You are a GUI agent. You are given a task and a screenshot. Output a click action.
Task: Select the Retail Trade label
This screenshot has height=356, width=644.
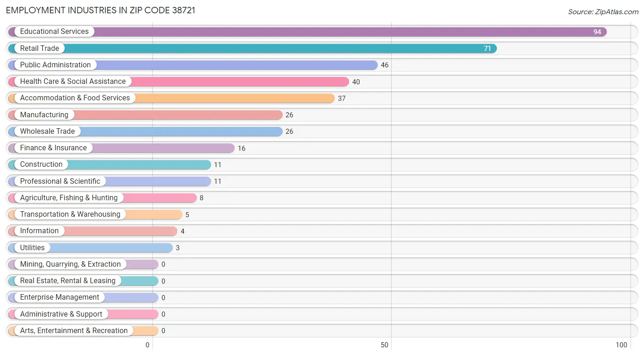(x=39, y=48)
